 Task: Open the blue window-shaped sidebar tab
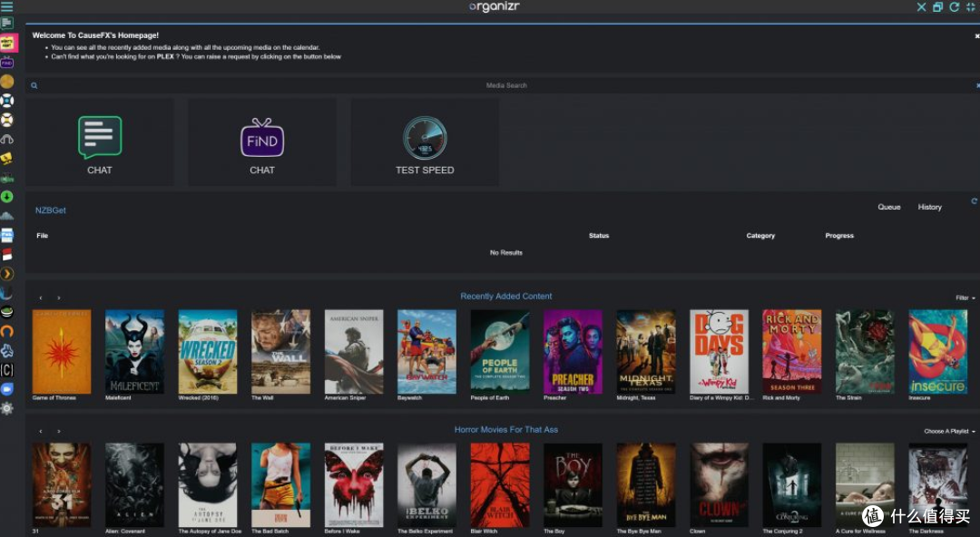click(x=7, y=236)
